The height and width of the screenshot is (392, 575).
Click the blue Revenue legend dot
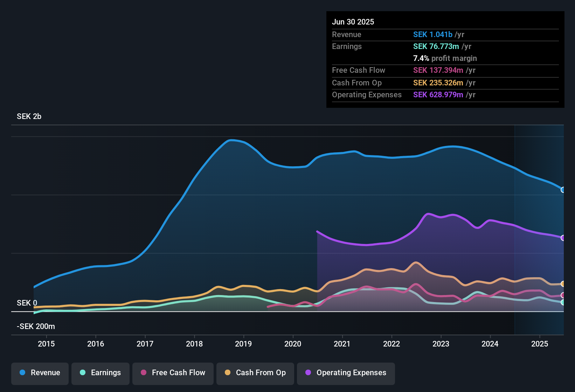coord(22,372)
